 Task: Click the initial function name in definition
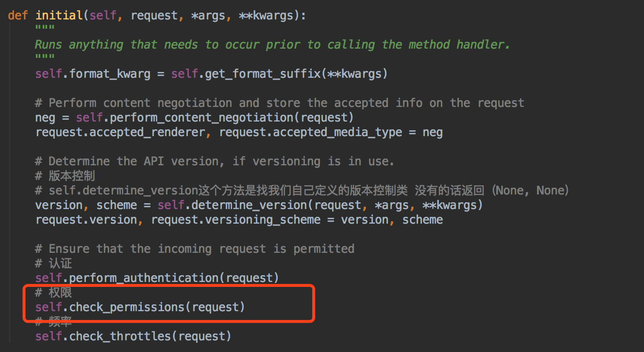coord(59,15)
